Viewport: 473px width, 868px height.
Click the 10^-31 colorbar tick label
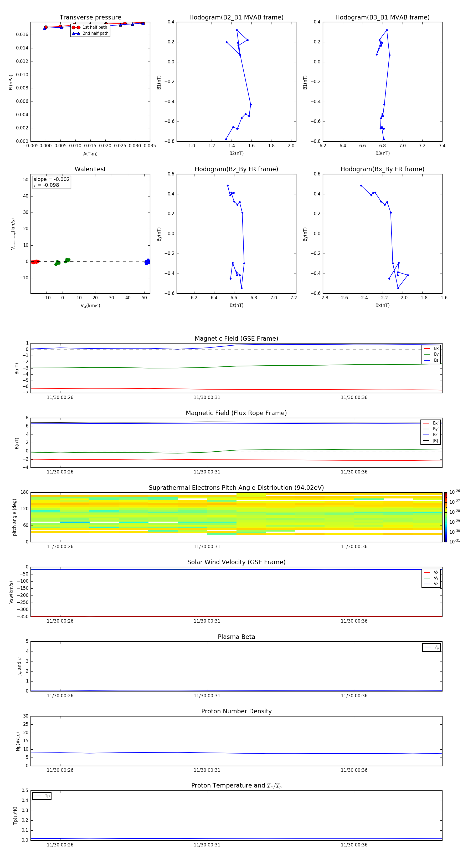point(455,542)
